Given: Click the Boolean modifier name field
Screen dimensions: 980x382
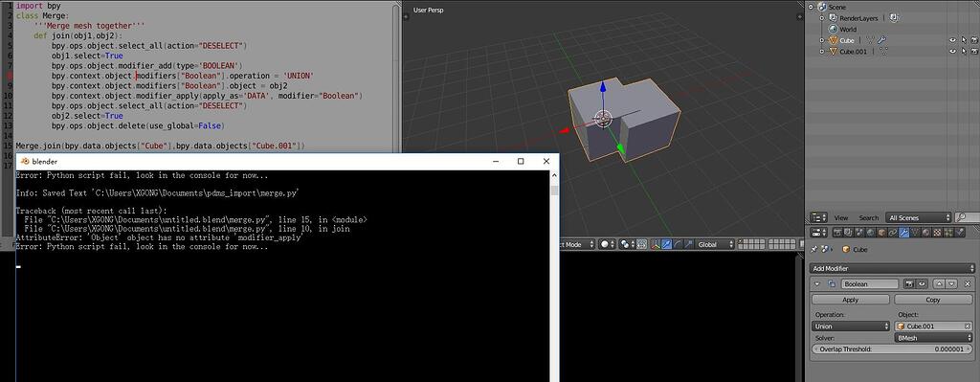Looking at the screenshot, I should click(x=870, y=283).
